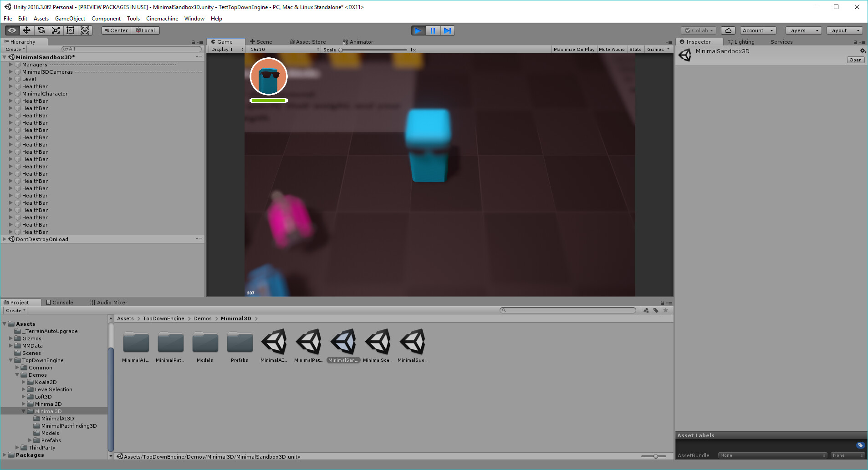
Task: Toggle Maximize On Play
Action: [x=574, y=49]
